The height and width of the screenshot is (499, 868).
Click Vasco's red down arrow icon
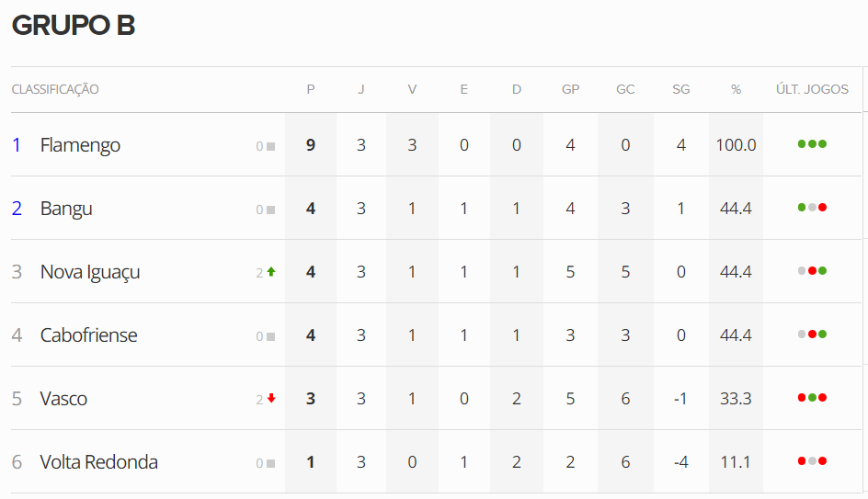[271, 399]
